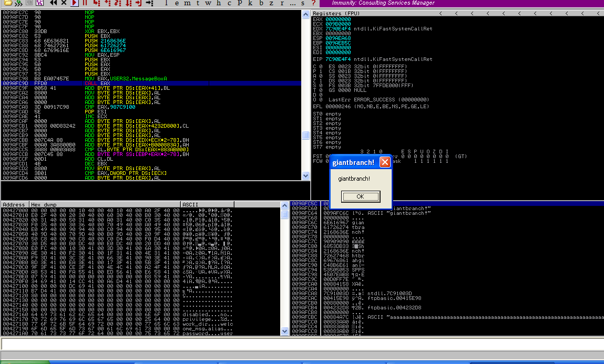The width and height of the screenshot is (604, 364).
Task: Close the giantbranch! message box
Action: 385,162
